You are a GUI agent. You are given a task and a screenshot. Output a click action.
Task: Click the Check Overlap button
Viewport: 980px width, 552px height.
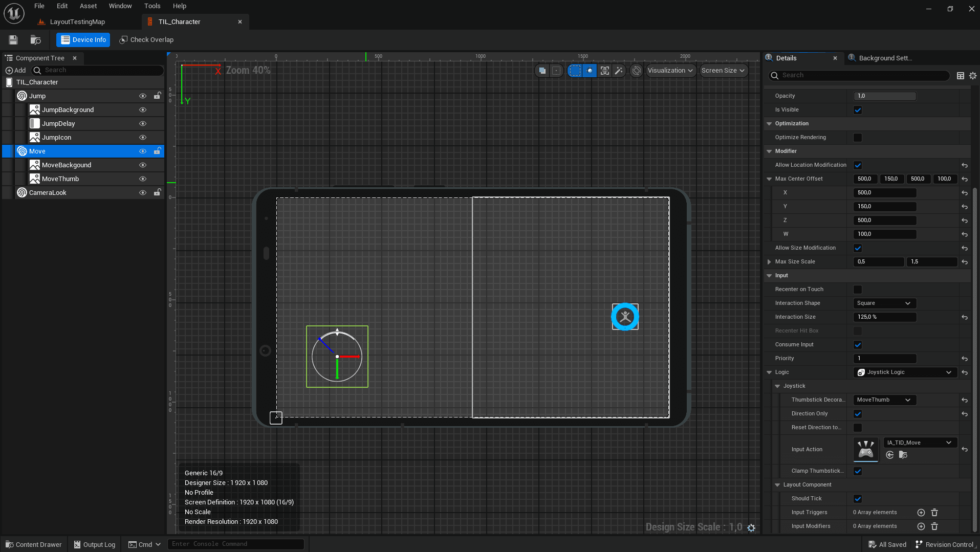(146, 40)
